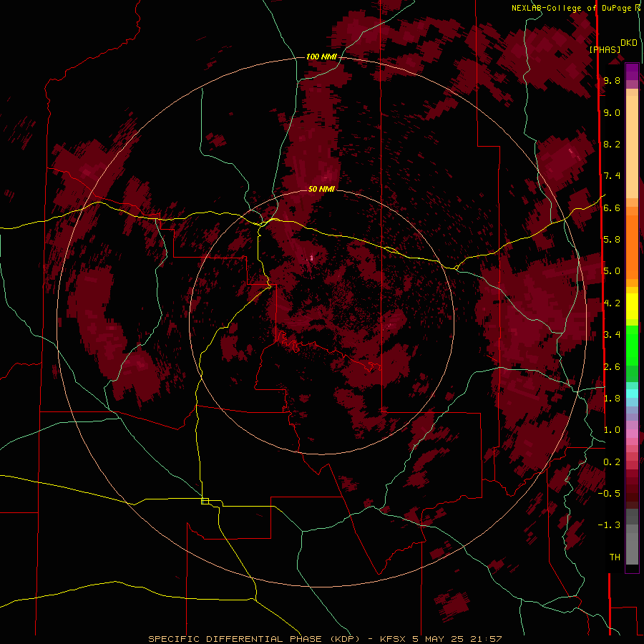Click the 3.4 scale value
The width and height of the screenshot is (644, 644).
(612, 335)
